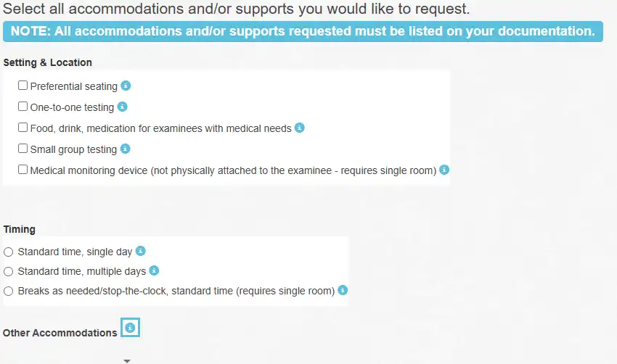Open Medical monitoring device info icon

(444, 170)
